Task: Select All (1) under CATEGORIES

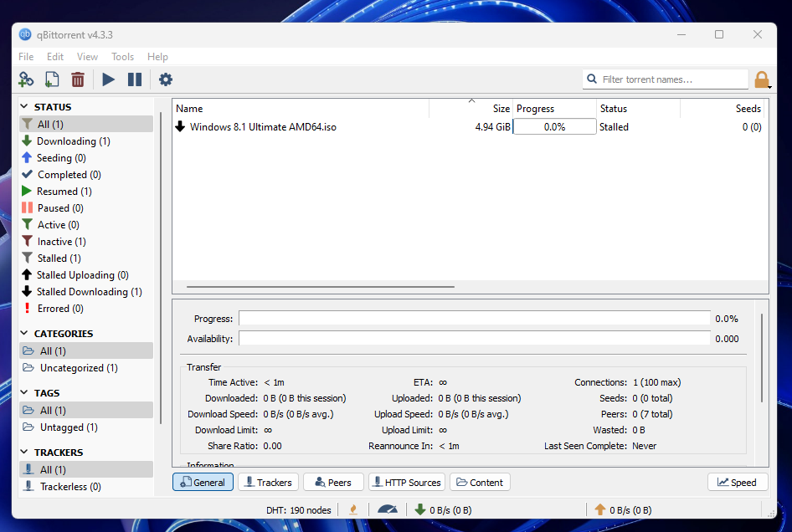Action: click(x=86, y=350)
